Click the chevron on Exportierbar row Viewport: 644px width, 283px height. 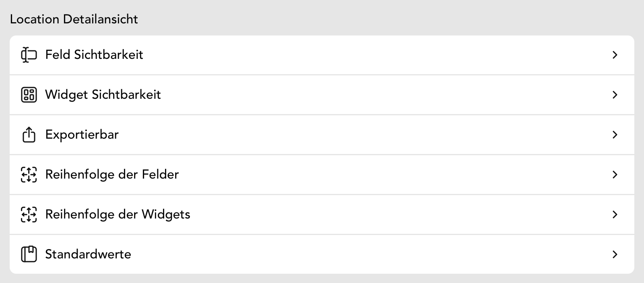[x=615, y=135]
